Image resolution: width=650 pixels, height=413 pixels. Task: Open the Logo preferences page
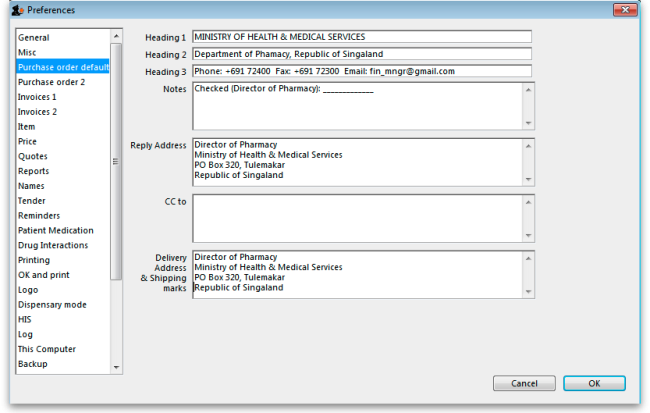(x=28, y=290)
